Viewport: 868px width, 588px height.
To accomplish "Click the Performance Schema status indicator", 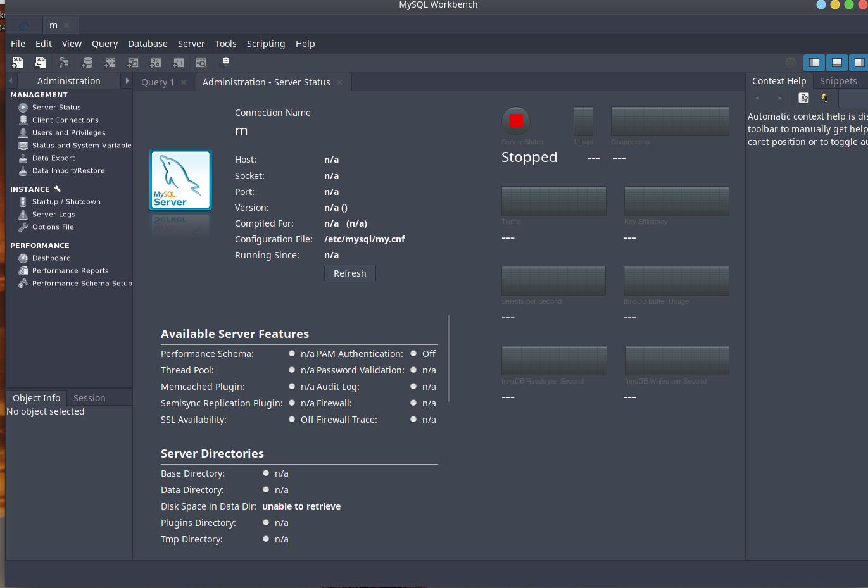I will pyautogui.click(x=292, y=354).
